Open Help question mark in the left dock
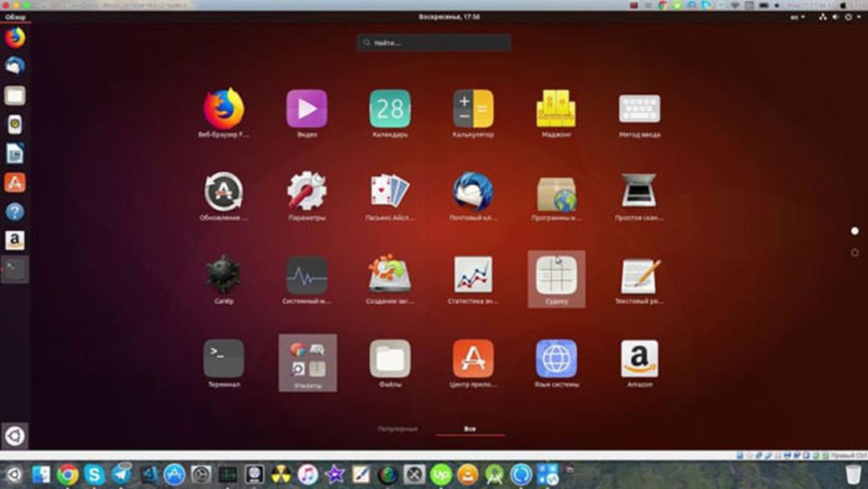Viewport: 868px width, 489px height. coord(15,212)
